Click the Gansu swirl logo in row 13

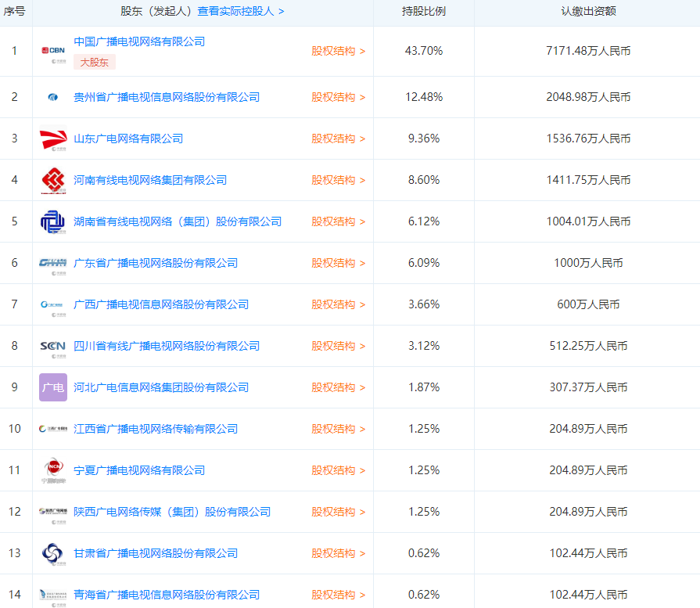click(x=53, y=553)
